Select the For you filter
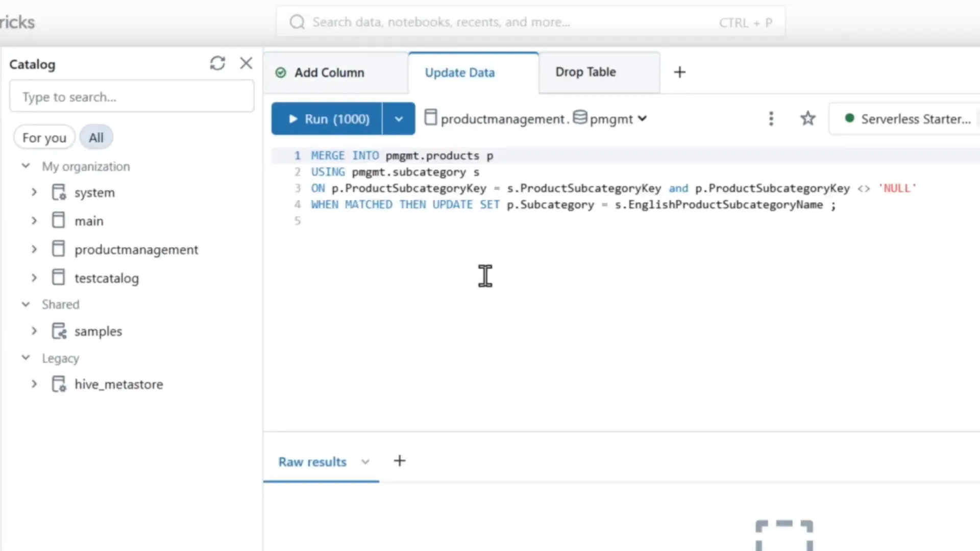The width and height of the screenshot is (980, 551). 44,137
